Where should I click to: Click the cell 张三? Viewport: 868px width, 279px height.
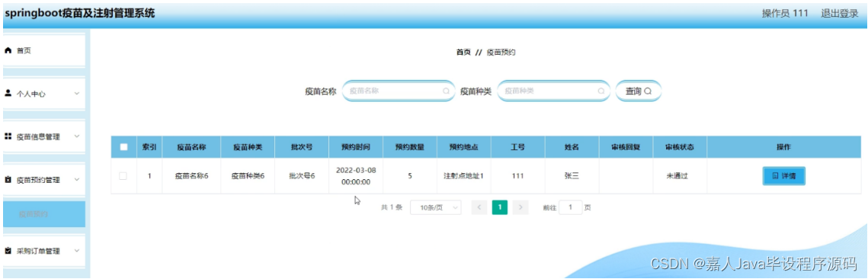pos(572,176)
